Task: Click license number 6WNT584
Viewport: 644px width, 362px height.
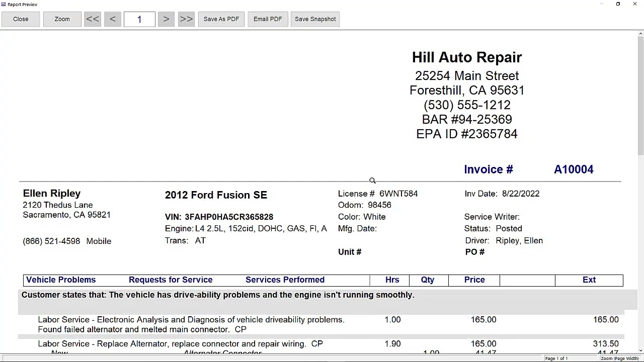Action: coord(398,194)
